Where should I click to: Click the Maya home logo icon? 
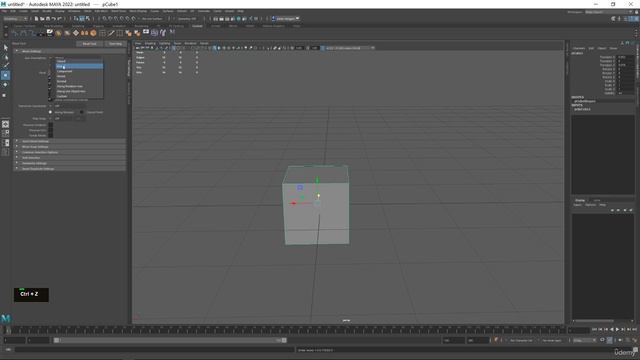point(6,318)
